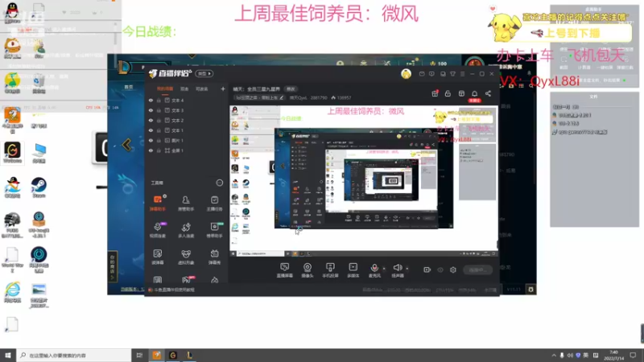Hide the 文本 1 layer with eye icon
The width and height of the screenshot is (644, 362).
(151, 130)
